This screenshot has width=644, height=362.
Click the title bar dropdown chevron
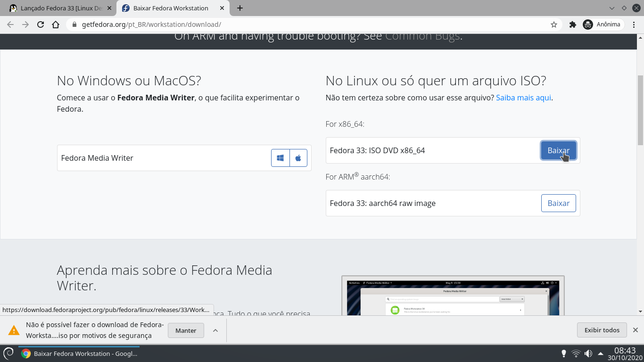612,8
